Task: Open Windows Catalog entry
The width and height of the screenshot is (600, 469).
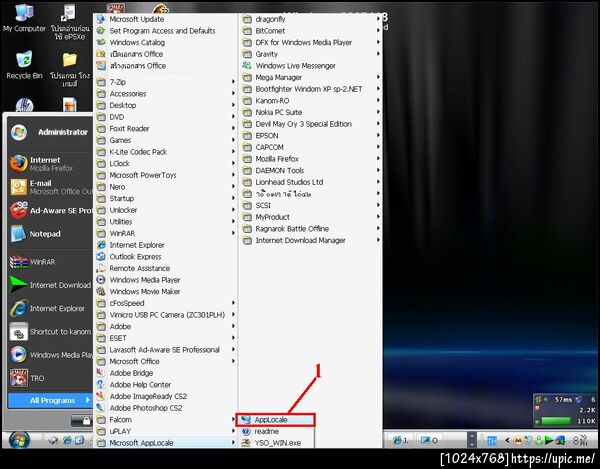Action: coord(166,42)
